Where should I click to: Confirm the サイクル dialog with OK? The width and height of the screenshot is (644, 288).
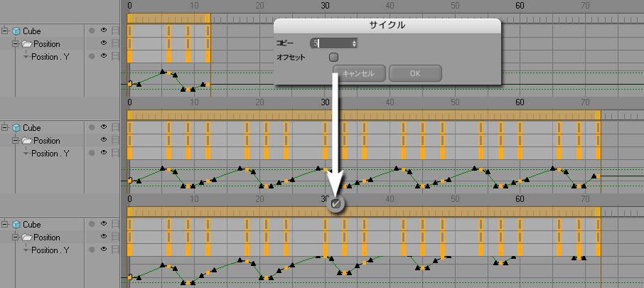415,73
